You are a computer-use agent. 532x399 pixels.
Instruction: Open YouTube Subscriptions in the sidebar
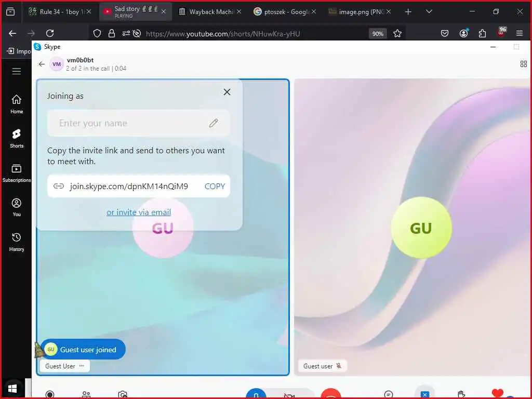16,173
